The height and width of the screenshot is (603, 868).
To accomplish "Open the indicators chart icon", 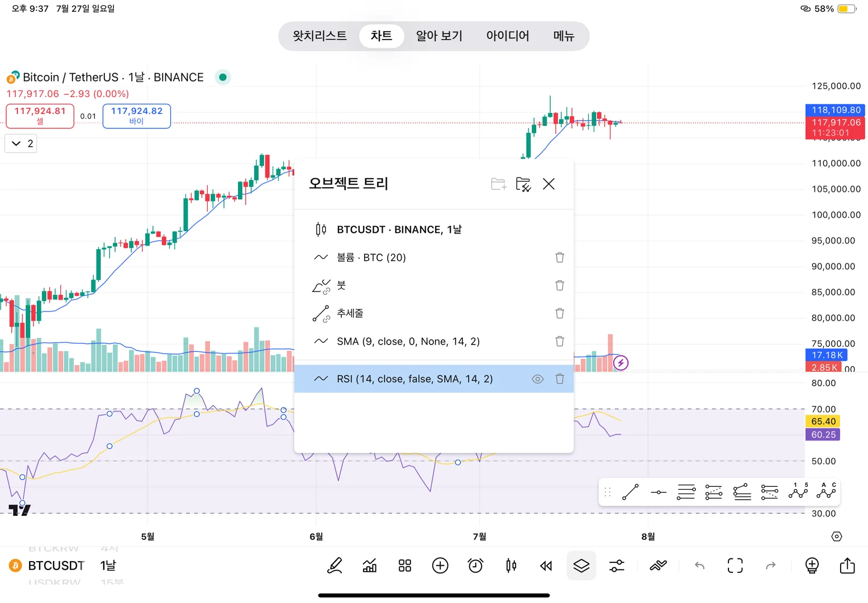I will coord(370,566).
